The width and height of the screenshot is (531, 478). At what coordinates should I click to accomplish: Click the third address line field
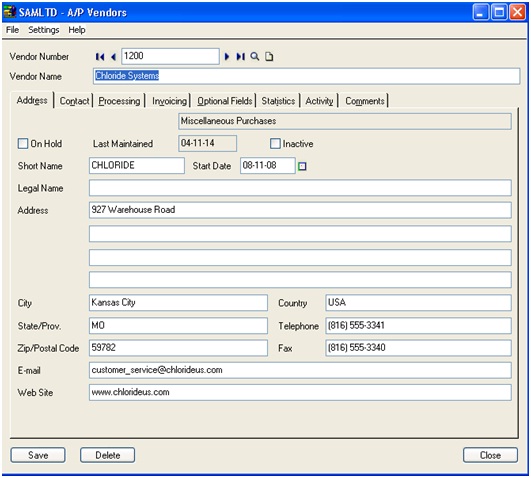click(300, 257)
